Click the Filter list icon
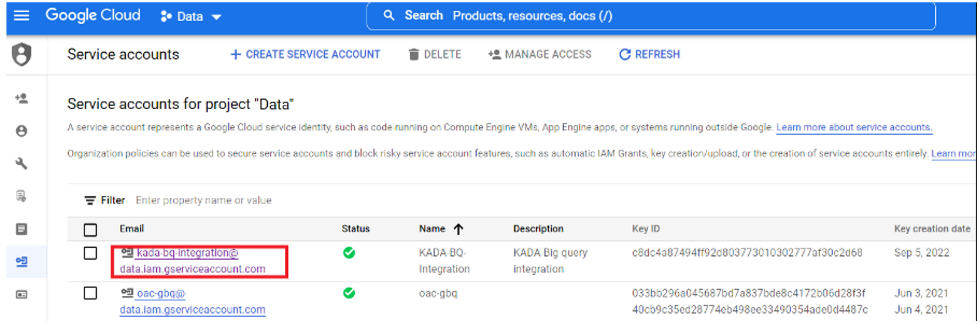Image resolution: width=980 pixels, height=324 pixels. (90, 201)
